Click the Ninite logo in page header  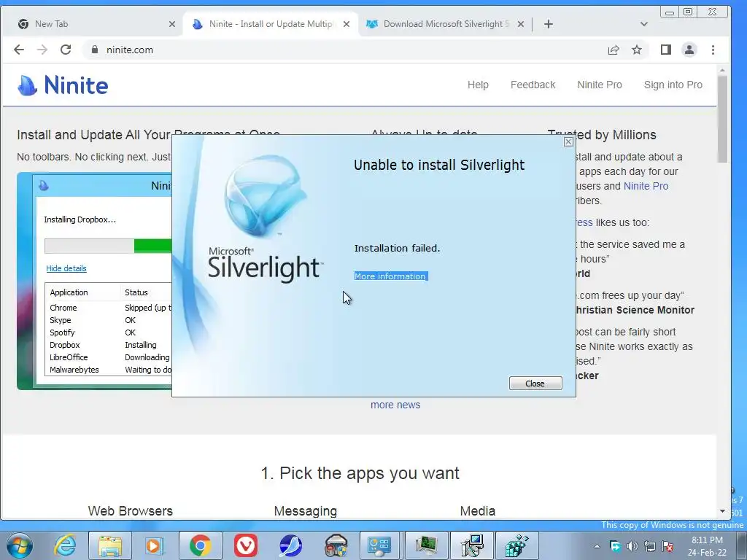(63, 86)
